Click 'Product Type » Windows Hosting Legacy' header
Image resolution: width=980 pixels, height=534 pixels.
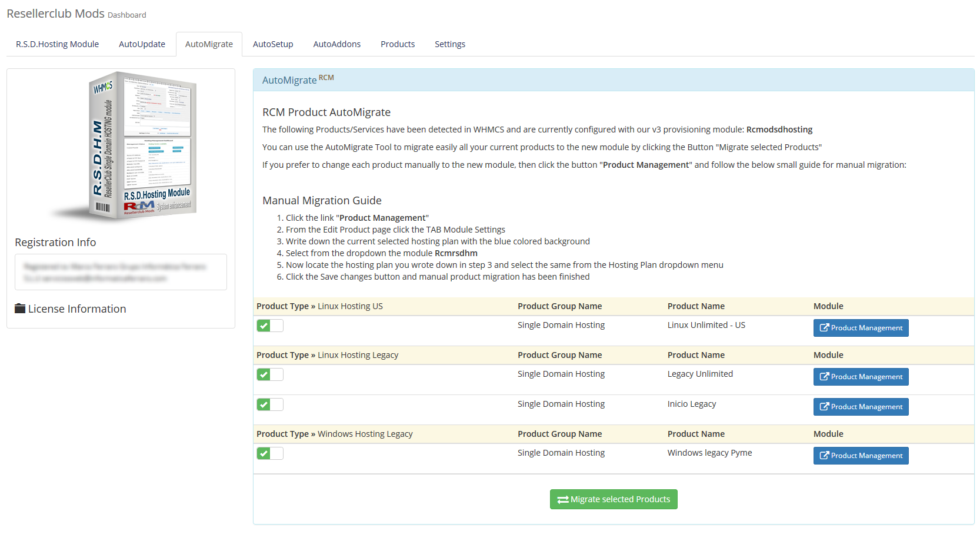[334, 434]
